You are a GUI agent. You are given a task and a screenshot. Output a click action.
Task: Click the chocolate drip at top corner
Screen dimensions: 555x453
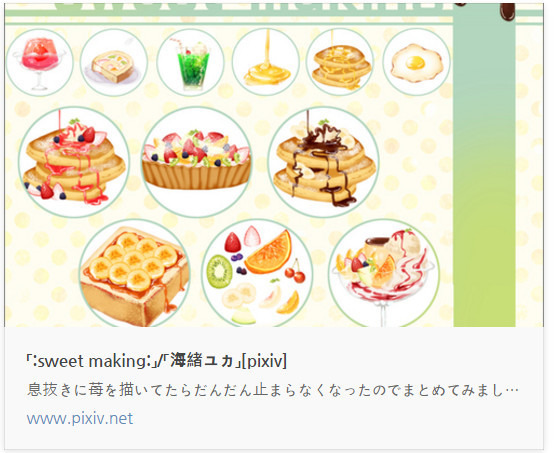pos(507,11)
